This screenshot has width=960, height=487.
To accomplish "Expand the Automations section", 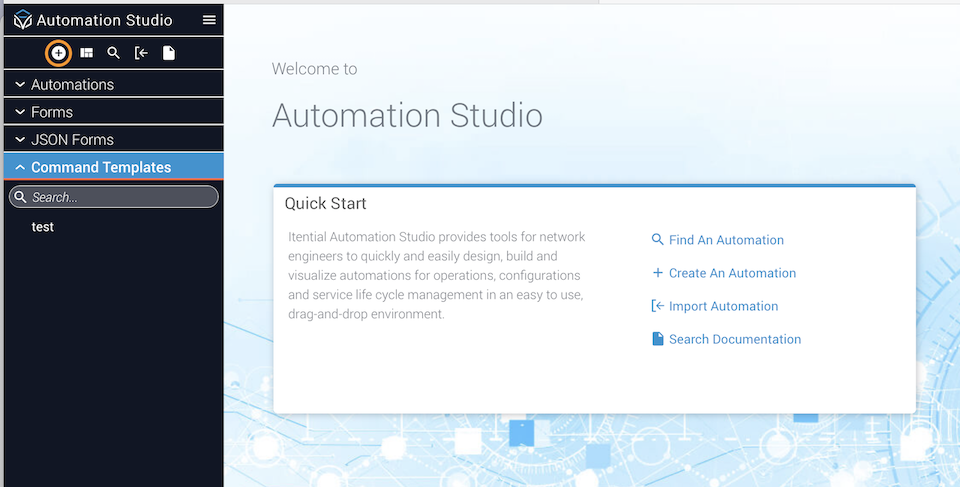I will (114, 84).
